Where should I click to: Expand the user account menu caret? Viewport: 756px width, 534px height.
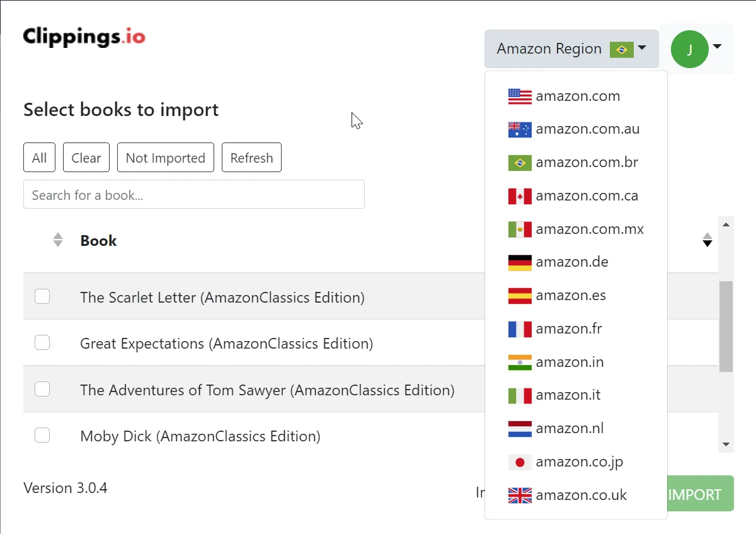tap(717, 47)
